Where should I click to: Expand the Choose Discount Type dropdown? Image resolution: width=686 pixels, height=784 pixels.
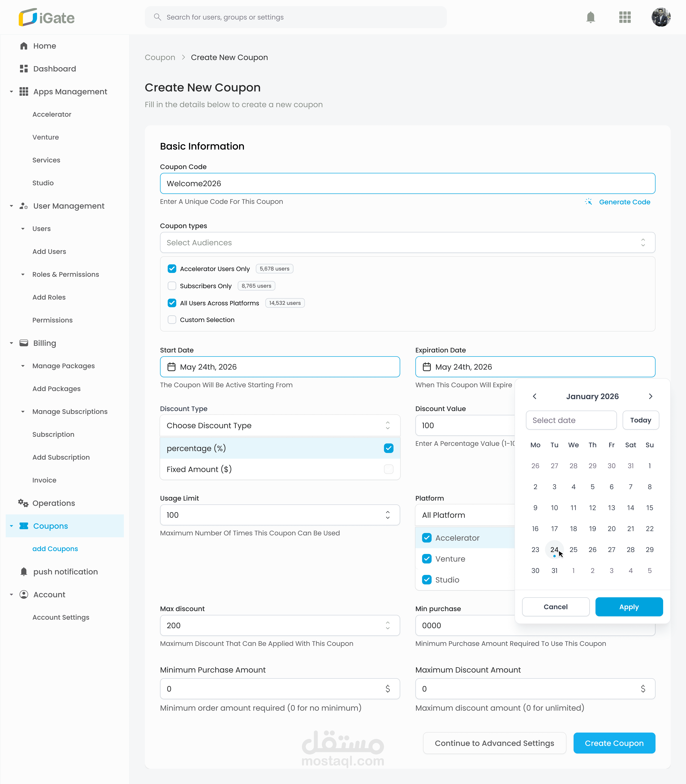click(280, 425)
